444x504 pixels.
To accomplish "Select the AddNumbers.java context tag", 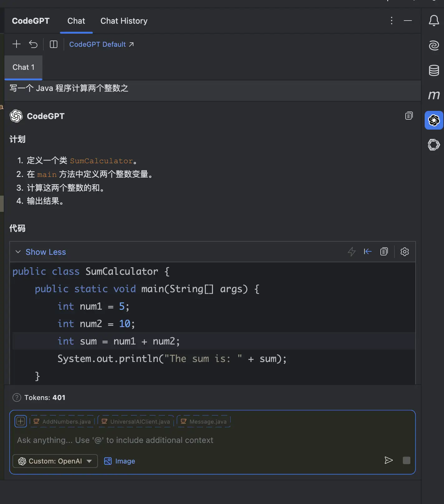I will pos(62,421).
